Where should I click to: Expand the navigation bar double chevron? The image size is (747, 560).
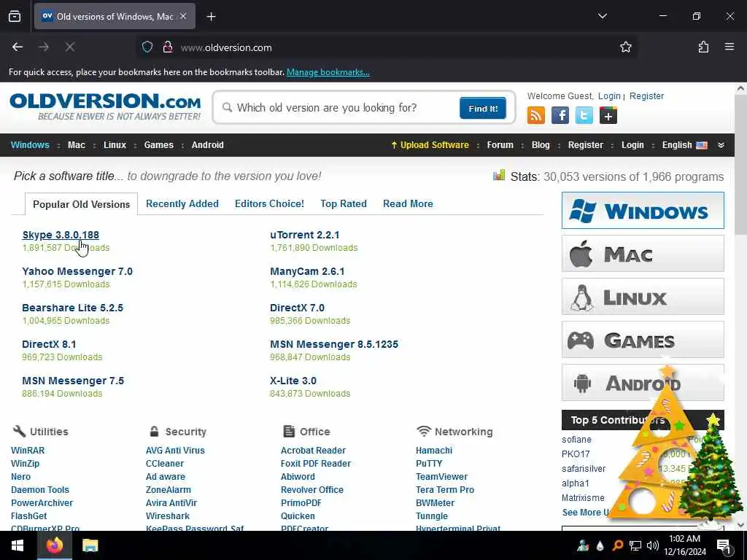721,145
